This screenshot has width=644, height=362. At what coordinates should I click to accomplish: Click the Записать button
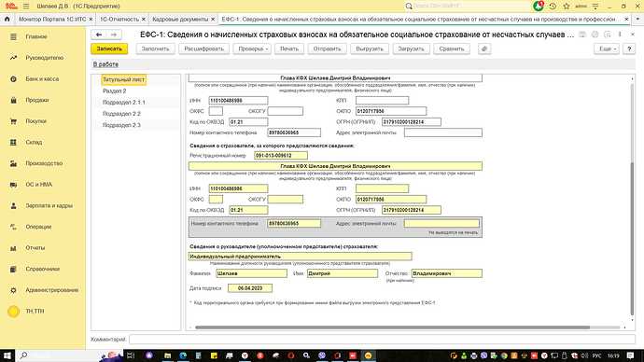pyautogui.click(x=109, y=49)
